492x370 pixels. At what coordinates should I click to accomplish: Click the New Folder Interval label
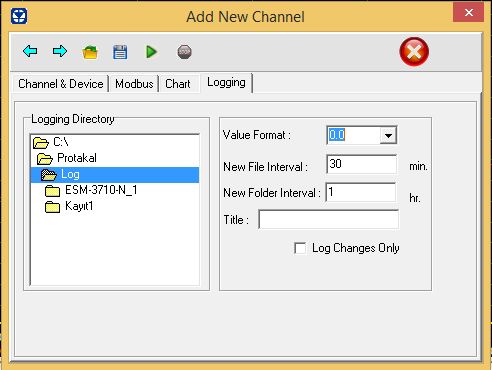[272, 193]
